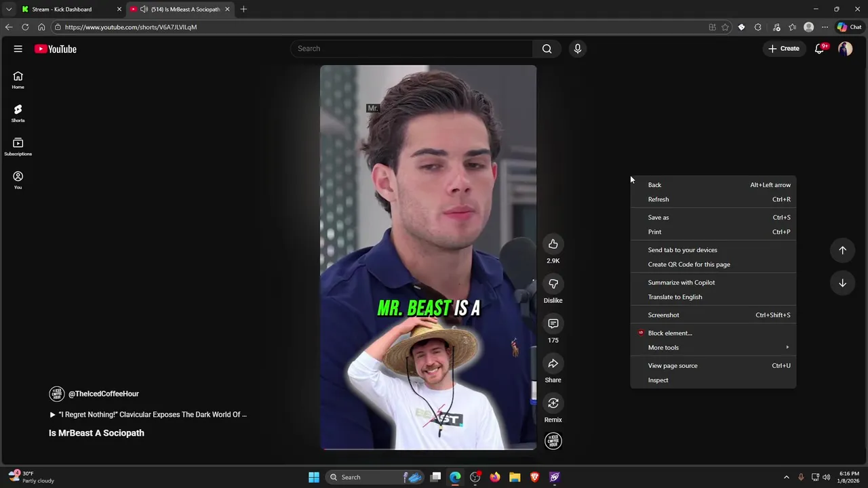Open Edge settings and more ellipsis
Image resolution: width=868 pixels, height=488 pixels.
825,27
